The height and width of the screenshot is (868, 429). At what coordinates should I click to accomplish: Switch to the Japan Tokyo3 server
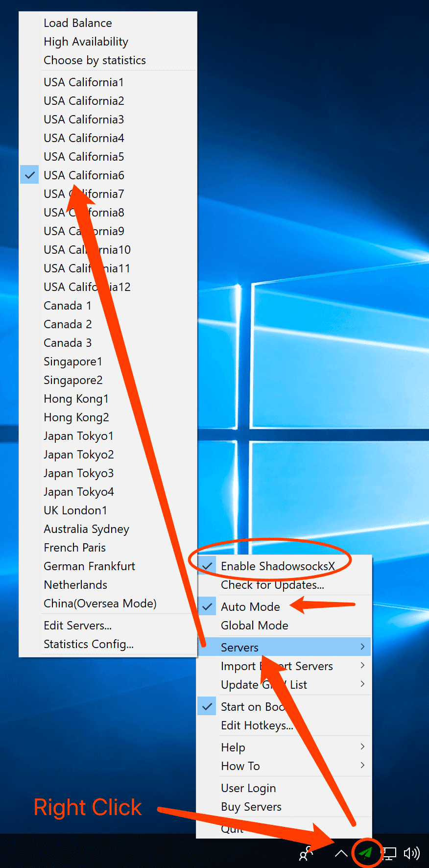pos(78,473)
